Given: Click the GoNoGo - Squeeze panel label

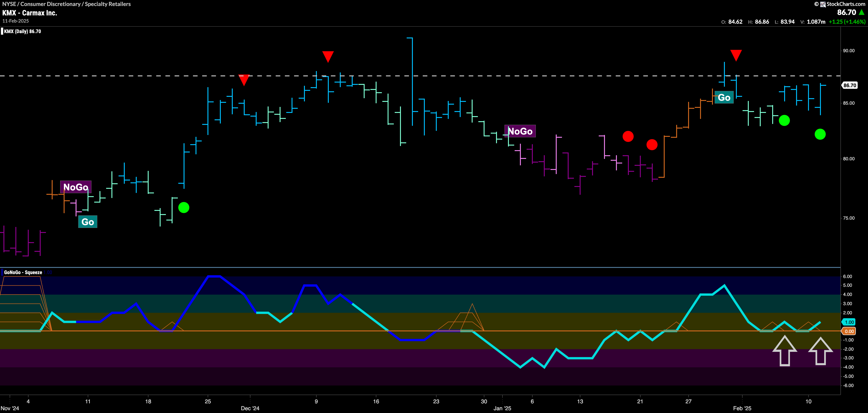Looking at the screenshot, I should 23,272.
